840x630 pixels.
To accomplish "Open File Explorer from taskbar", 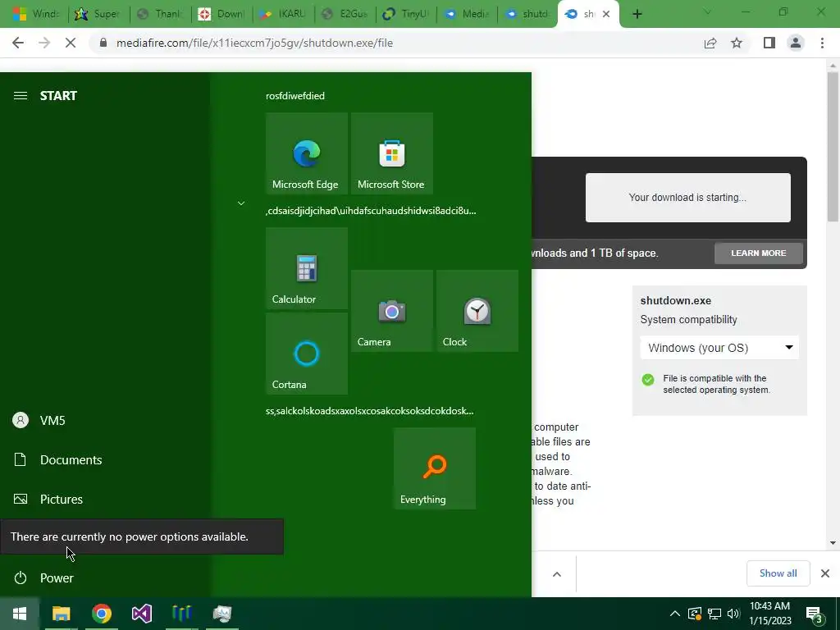I will click(x=61, y=614).
